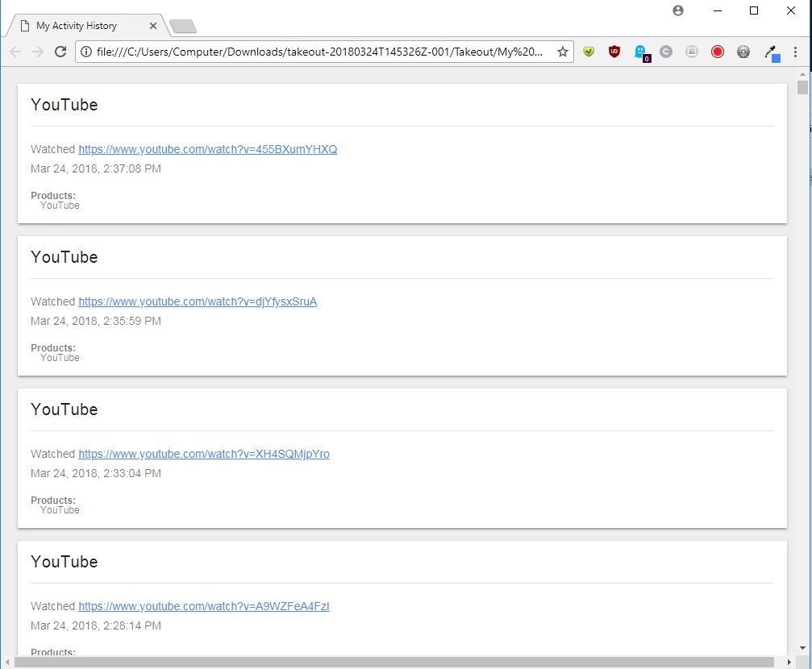Open the watch?v=A9WZFeA4FzI link

[x=203, y=606]
